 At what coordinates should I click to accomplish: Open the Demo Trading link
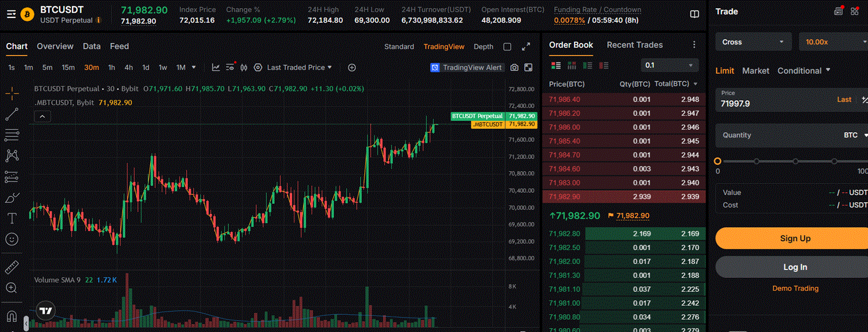(795, 289)
